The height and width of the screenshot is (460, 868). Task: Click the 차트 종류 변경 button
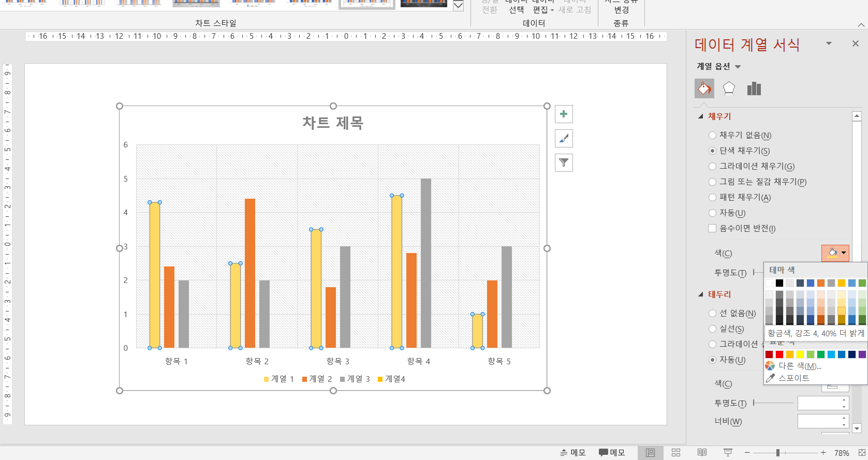[622, 7]
